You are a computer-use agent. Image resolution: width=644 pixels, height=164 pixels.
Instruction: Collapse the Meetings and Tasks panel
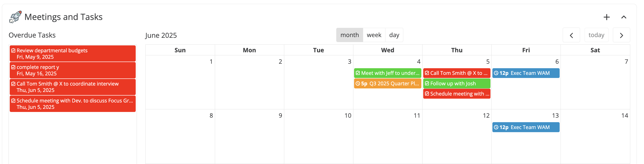[624, 17]
